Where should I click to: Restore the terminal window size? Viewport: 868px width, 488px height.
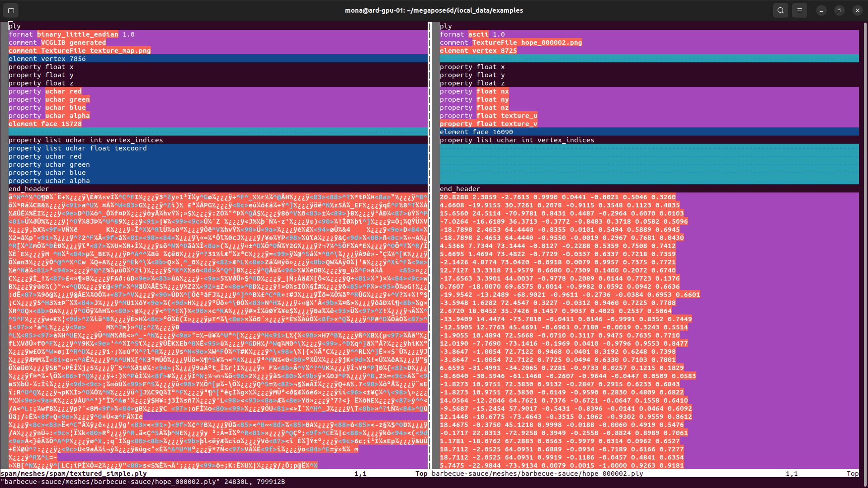point(839,10)
